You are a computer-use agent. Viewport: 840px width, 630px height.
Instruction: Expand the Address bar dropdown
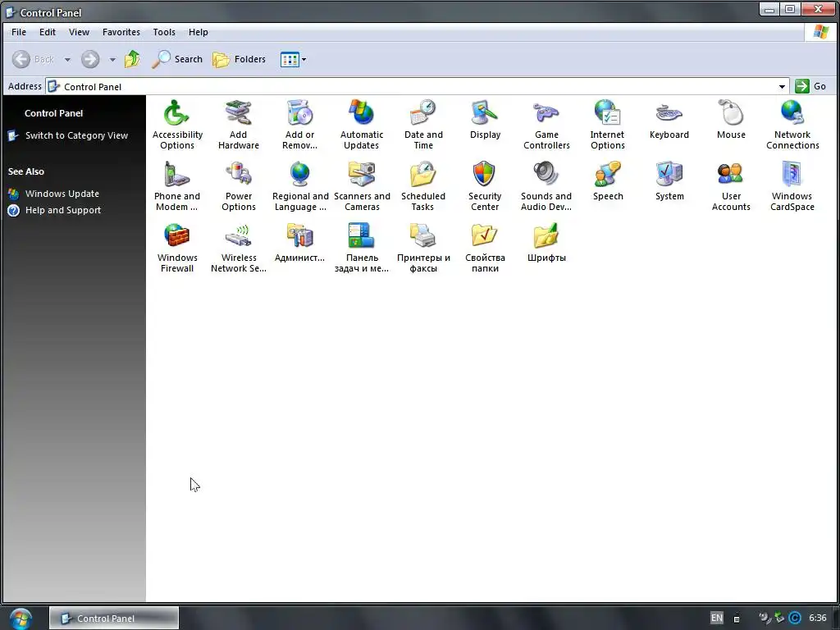pos(782,86)
